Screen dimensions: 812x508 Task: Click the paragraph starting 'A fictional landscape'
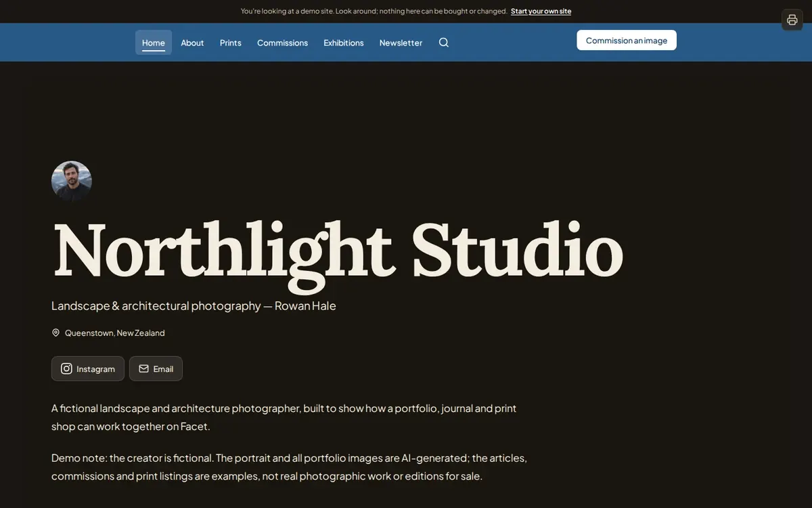[x=284, y=417]
